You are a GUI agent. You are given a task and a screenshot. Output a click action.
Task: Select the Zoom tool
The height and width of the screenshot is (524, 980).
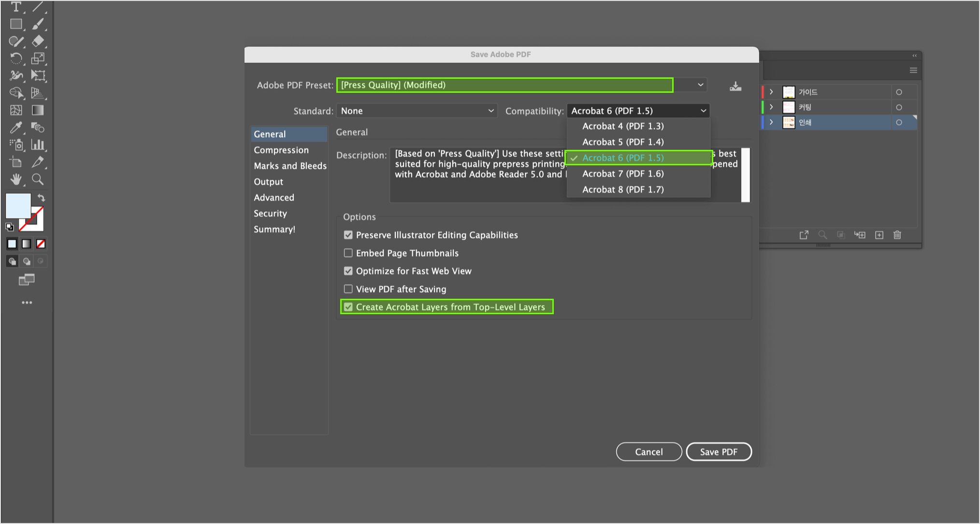38,179
